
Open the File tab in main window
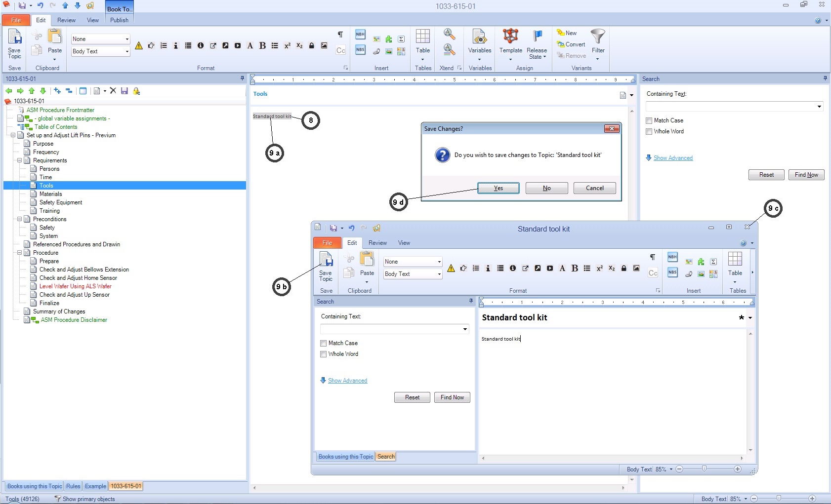point(16,20)
